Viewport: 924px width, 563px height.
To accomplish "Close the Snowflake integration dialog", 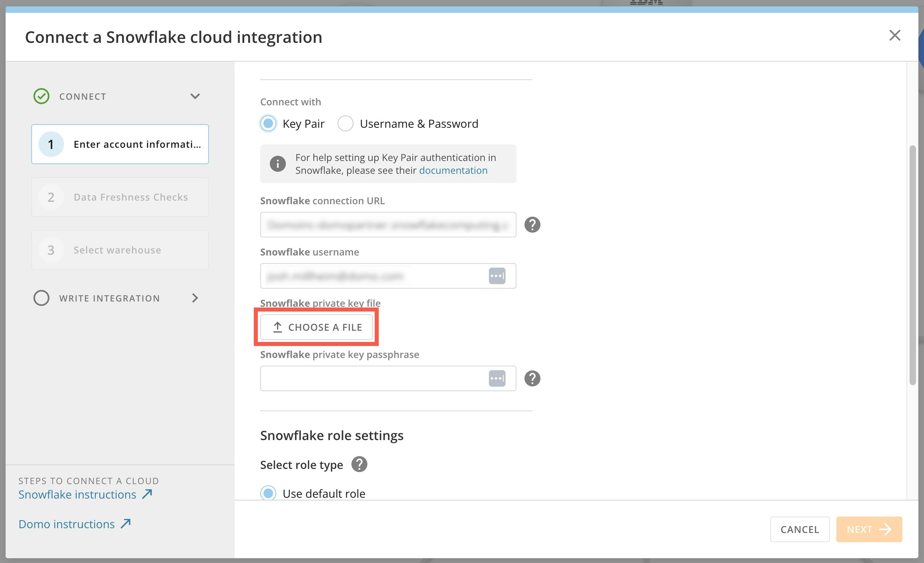I will click(895, 35).
